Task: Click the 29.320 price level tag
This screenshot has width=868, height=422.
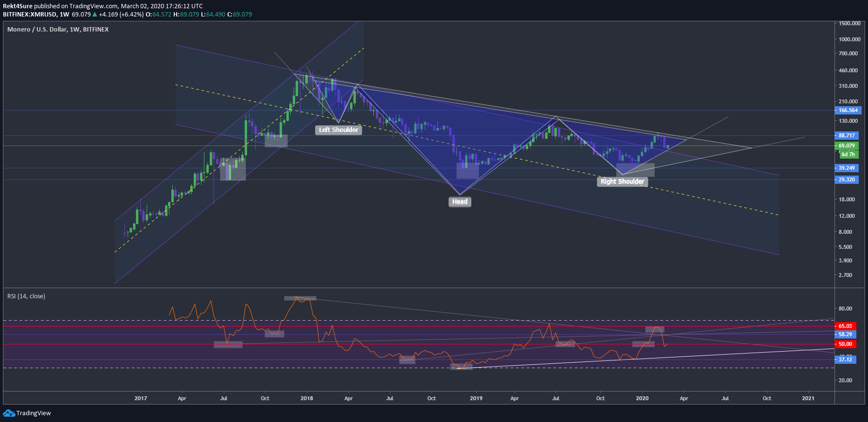Action: (x=847, y=179)
